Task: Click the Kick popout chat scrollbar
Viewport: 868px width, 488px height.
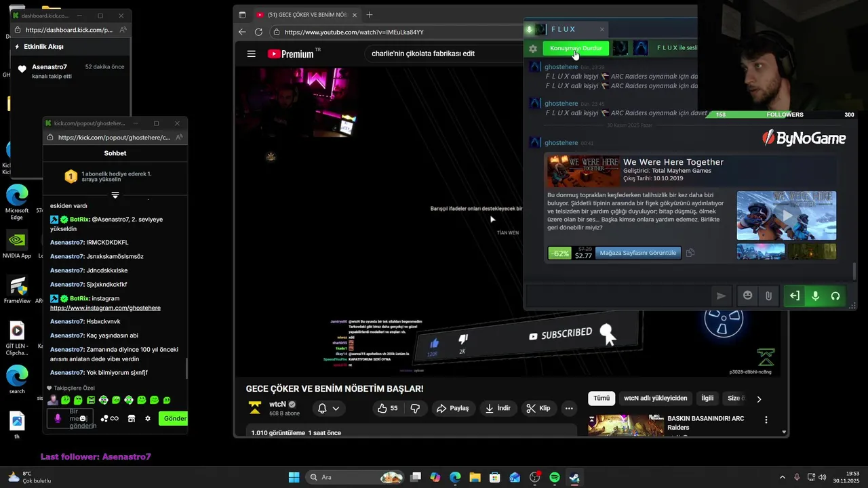Action: pos(186,368)
